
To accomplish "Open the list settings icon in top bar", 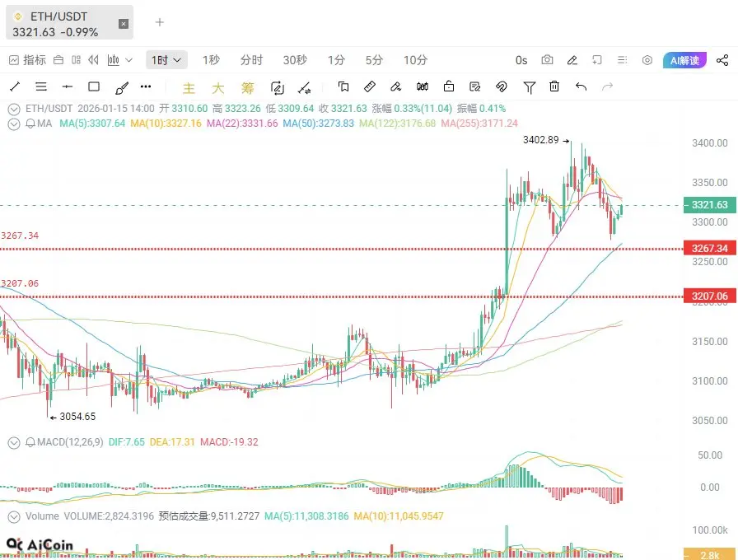I will click(x=622, y=60).
